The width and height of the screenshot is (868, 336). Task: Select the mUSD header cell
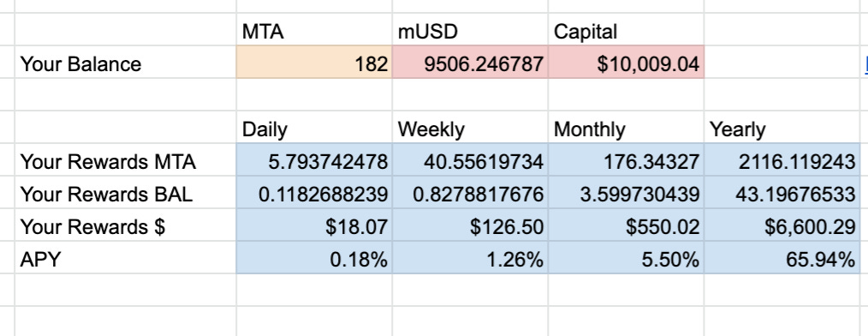[470, 30]
